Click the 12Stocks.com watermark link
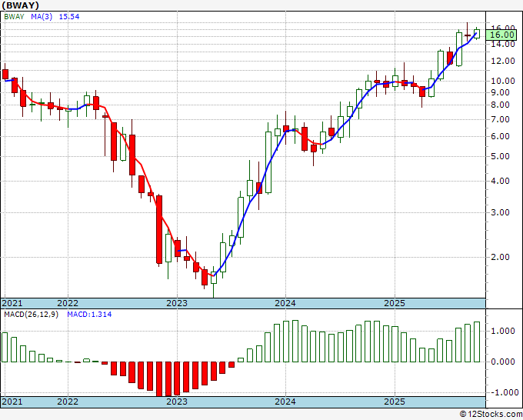This screenshot has height=420, width=523. [489, 414]
